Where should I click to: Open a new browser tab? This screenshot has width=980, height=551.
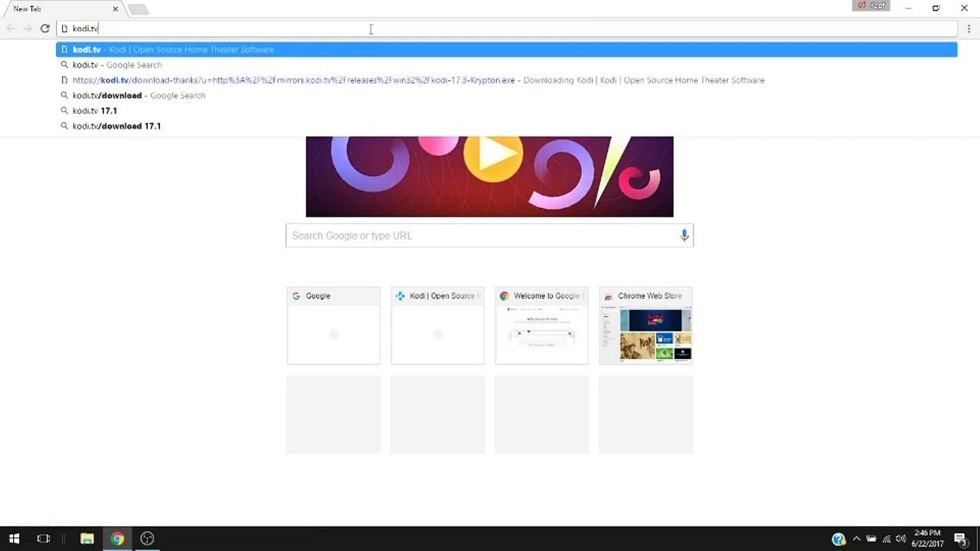138,9
